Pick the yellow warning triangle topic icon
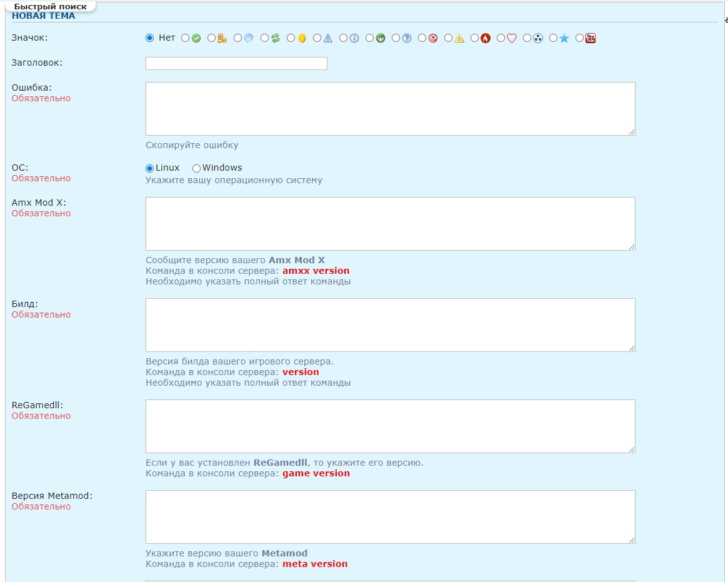This screenshot has height=582, width=728. pos(448,38)
